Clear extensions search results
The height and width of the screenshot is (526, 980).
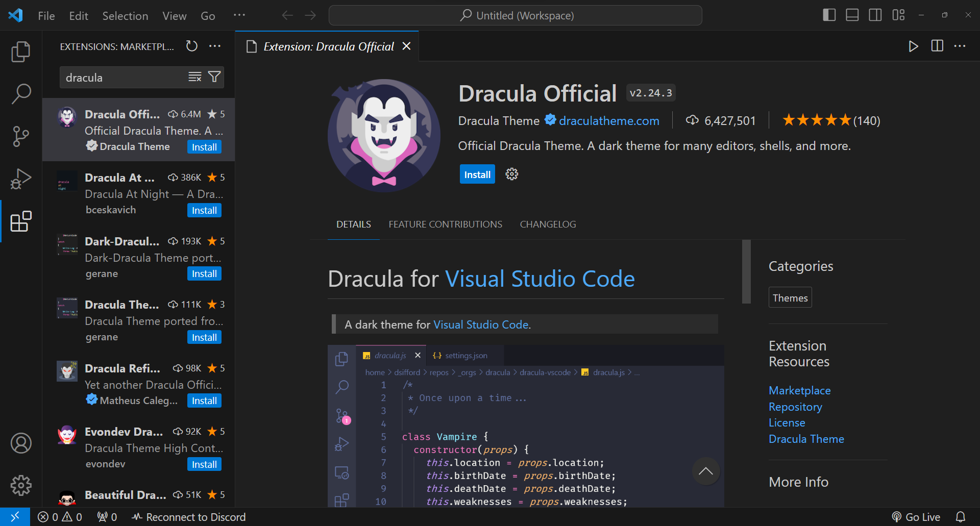pos(194,77)
